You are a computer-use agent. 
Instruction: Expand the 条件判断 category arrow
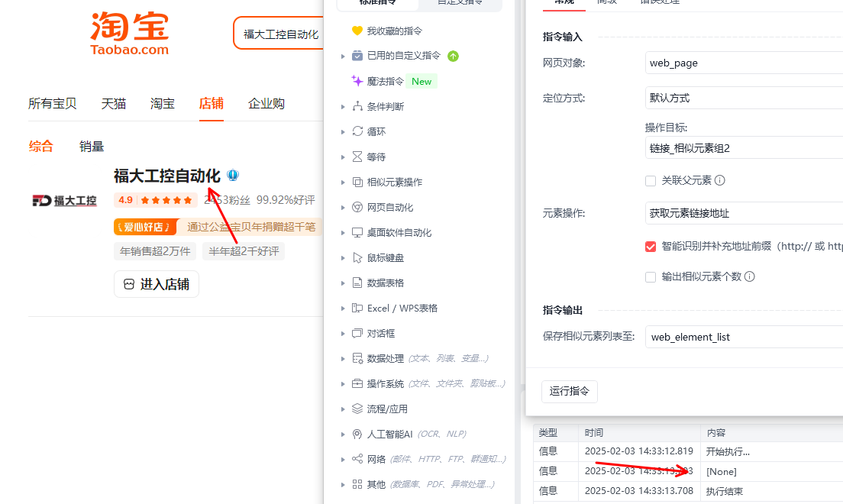[x=343, y=106]
